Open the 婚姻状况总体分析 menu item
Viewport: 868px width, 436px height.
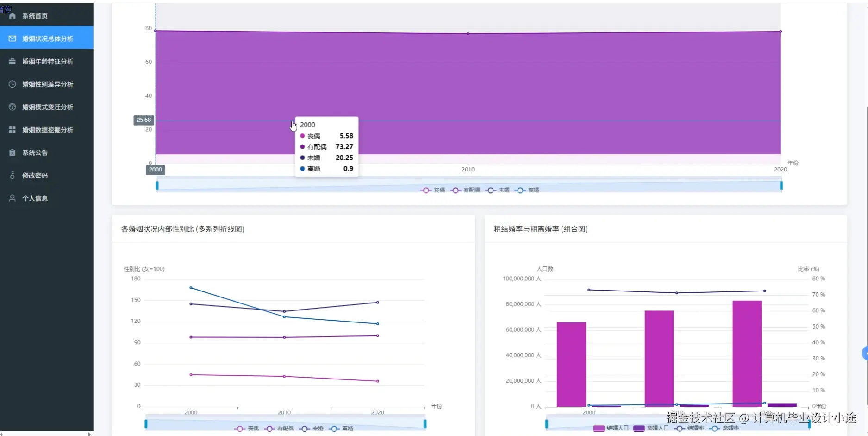[x=47, y=38]
